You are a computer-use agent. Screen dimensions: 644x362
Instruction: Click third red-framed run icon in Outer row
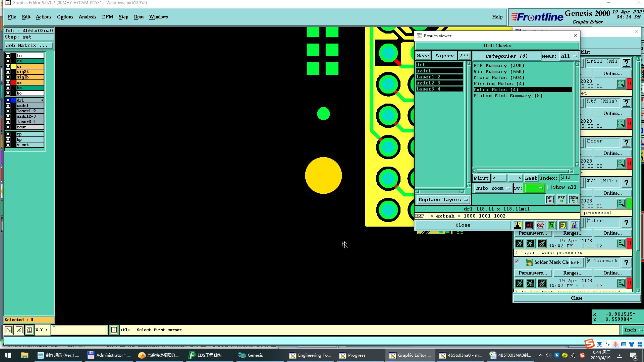(542, 243)
